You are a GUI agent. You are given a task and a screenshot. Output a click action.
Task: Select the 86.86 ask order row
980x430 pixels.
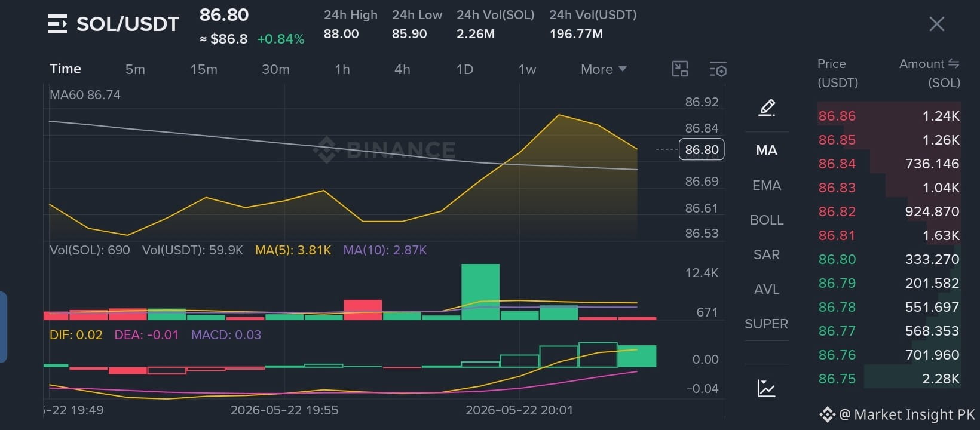[x=889, y=116]
